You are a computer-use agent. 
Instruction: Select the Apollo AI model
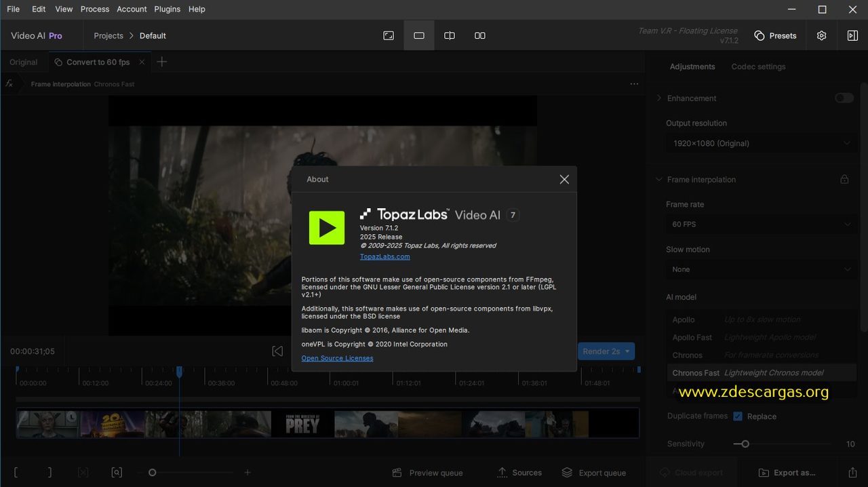[x=761, y=319]
